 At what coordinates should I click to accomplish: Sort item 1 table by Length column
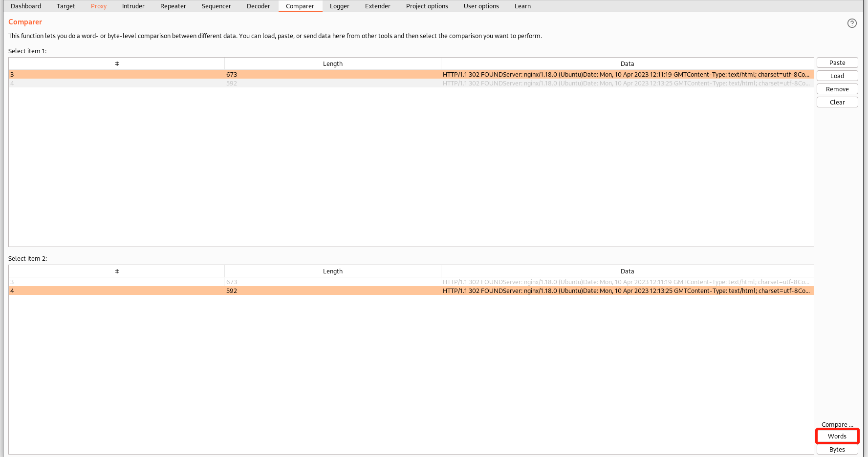tap(332, 63)
